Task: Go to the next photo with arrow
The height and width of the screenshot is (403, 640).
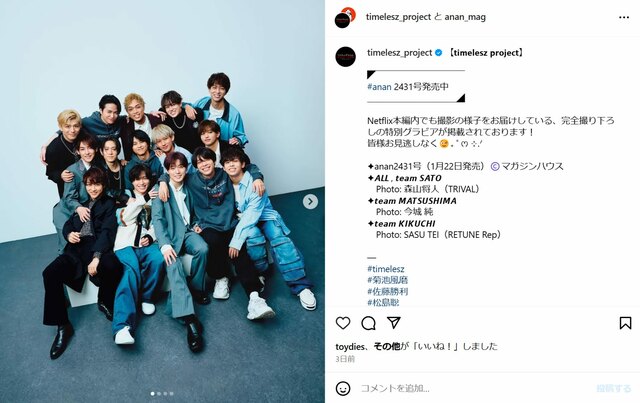Action: [310, 201]
